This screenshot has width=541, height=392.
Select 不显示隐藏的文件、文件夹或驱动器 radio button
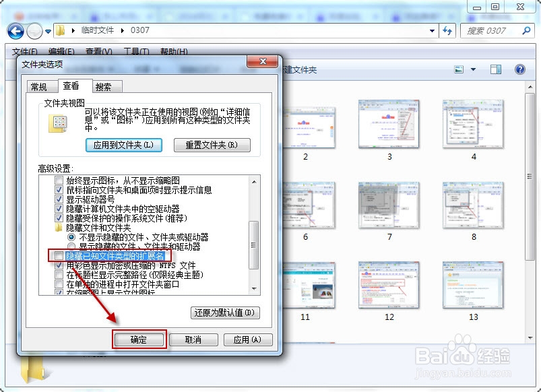coord(71,237)
